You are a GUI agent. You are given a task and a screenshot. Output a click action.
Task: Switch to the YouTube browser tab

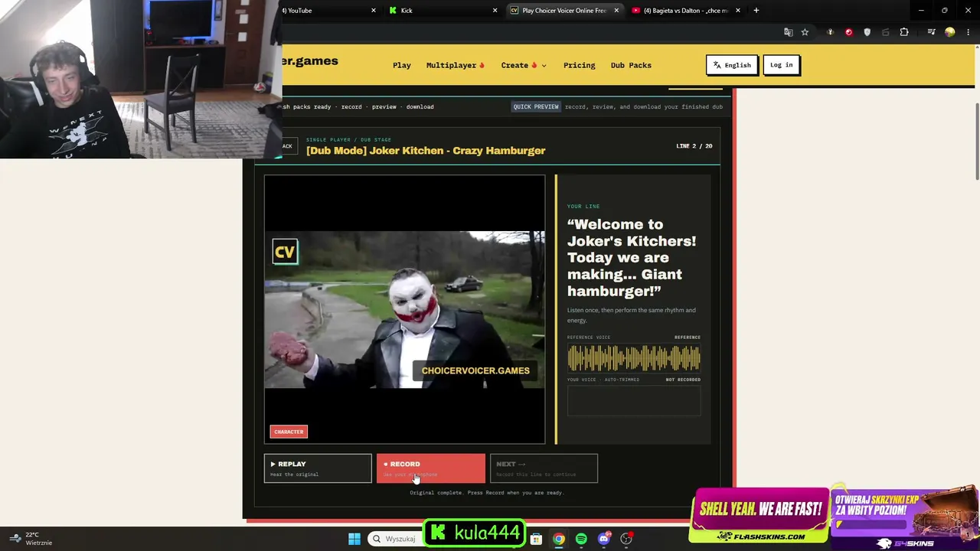(x=329, y=11)
